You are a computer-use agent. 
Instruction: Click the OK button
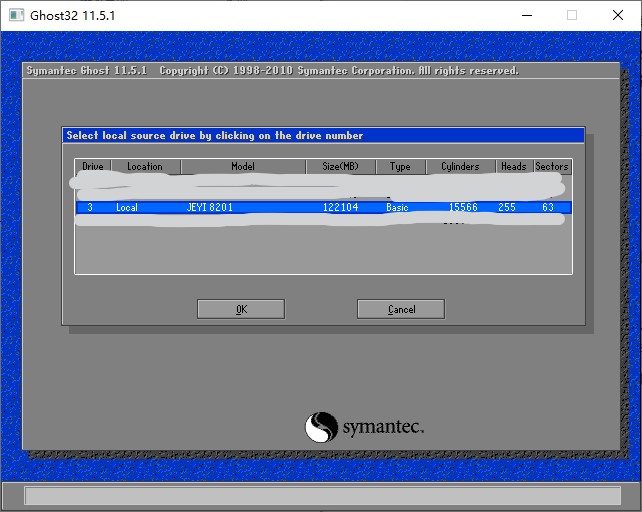click(x=241, y=309)
